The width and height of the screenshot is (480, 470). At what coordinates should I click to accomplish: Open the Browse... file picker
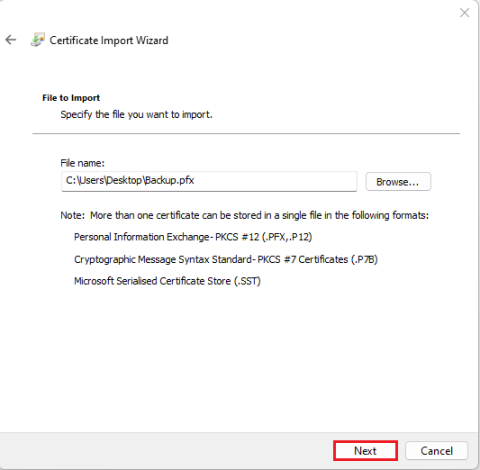coord(398,182)
